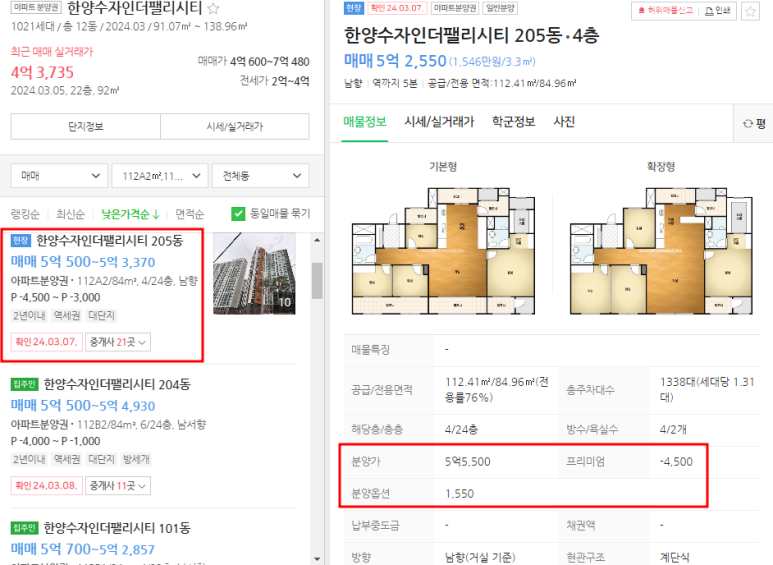Switch to the 사진 tab

564,122
